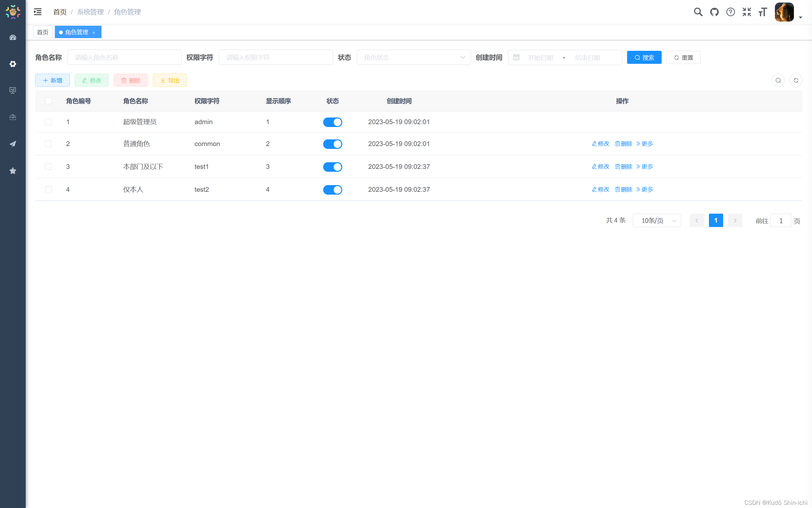This screenshot has width=812, height=508.
Task: Expand 更多 in the 普通角色 row
Action: 645,144
